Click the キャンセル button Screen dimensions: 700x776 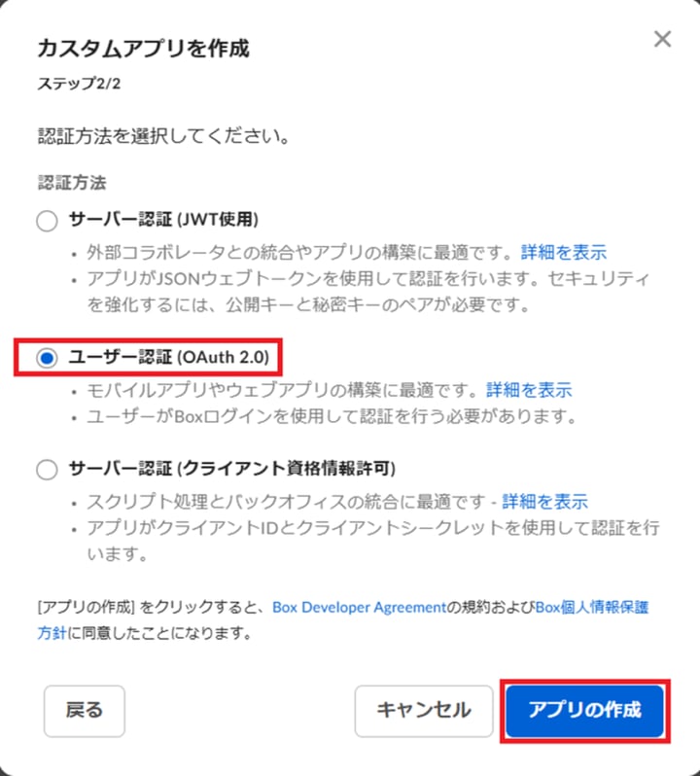click(424, 711)
